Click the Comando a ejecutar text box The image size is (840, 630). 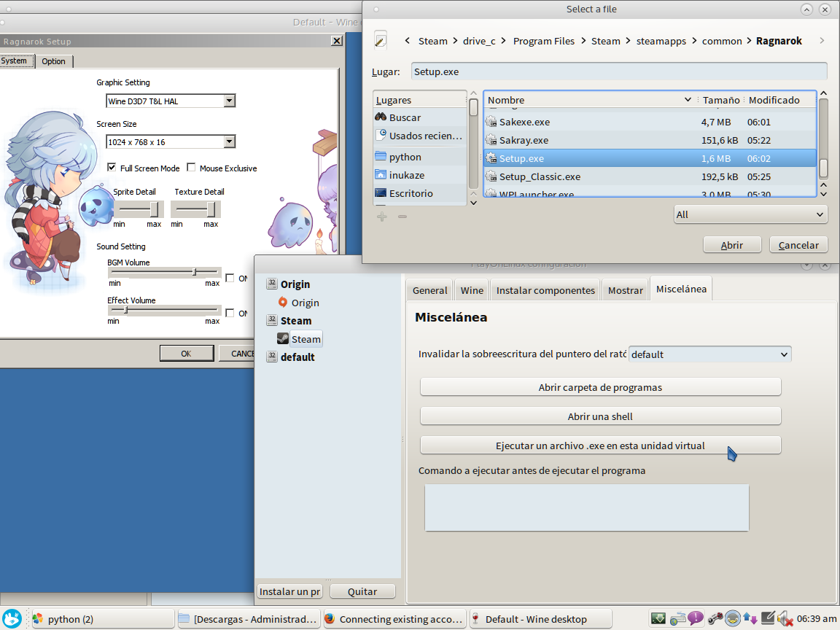[586, 507]
